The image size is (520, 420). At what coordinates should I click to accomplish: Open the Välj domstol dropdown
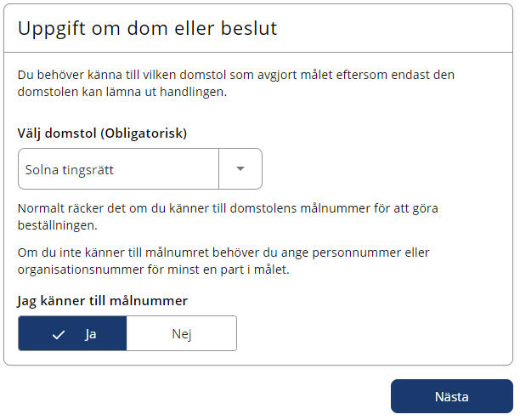pos(140,168)
